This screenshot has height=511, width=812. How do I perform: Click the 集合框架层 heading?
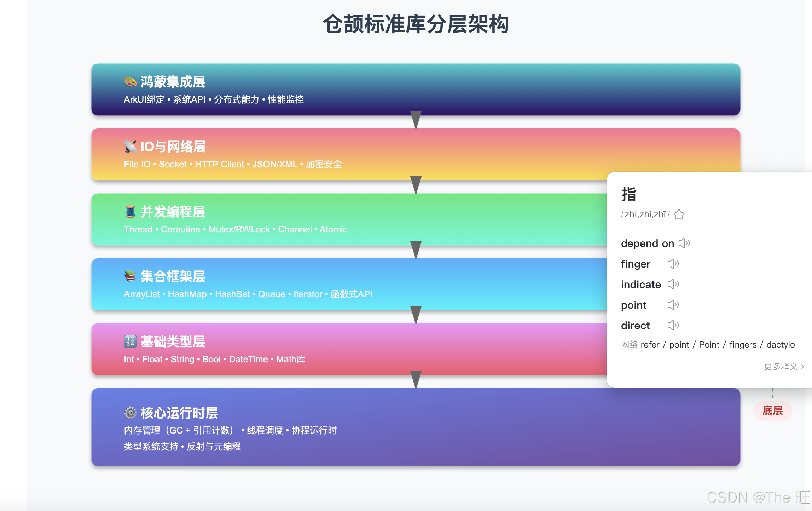[173, 276]
